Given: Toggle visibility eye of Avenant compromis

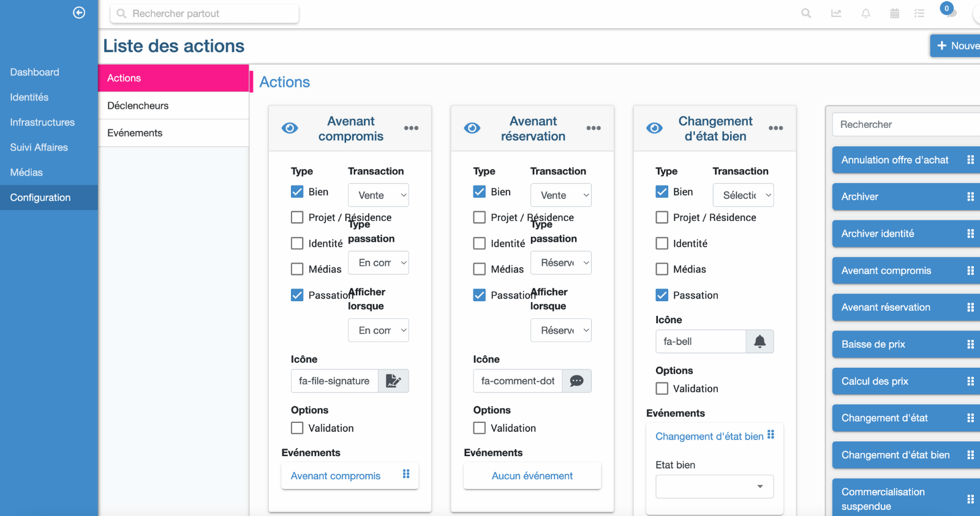Looking at the screenshot, I should pos(290,128).
